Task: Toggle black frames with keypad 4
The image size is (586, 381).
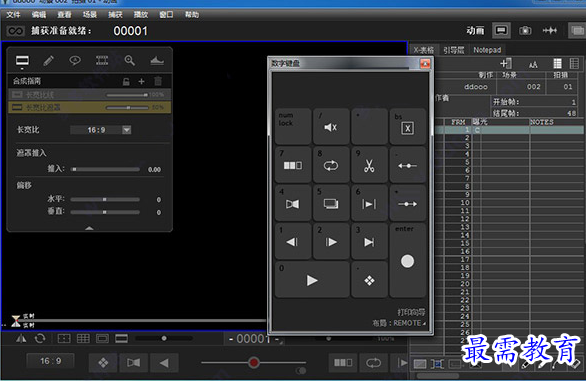Action: click(x=293, y=203)
